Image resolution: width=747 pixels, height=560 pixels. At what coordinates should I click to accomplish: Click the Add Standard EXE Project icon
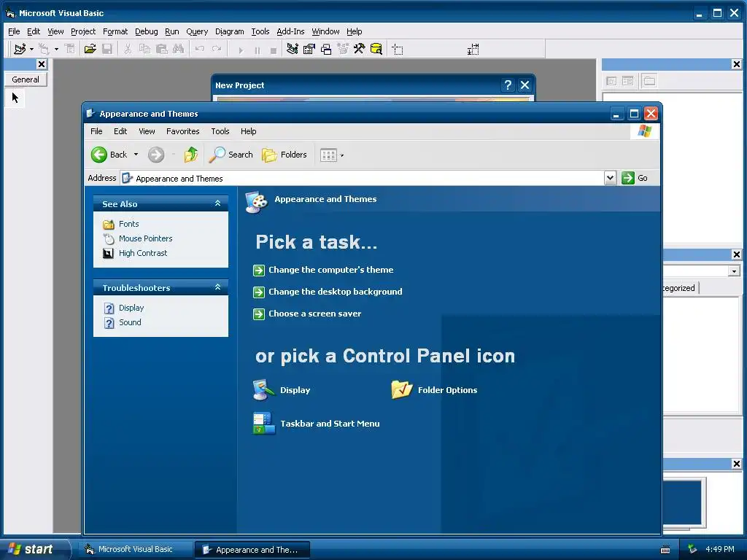(x=20, y=49)
